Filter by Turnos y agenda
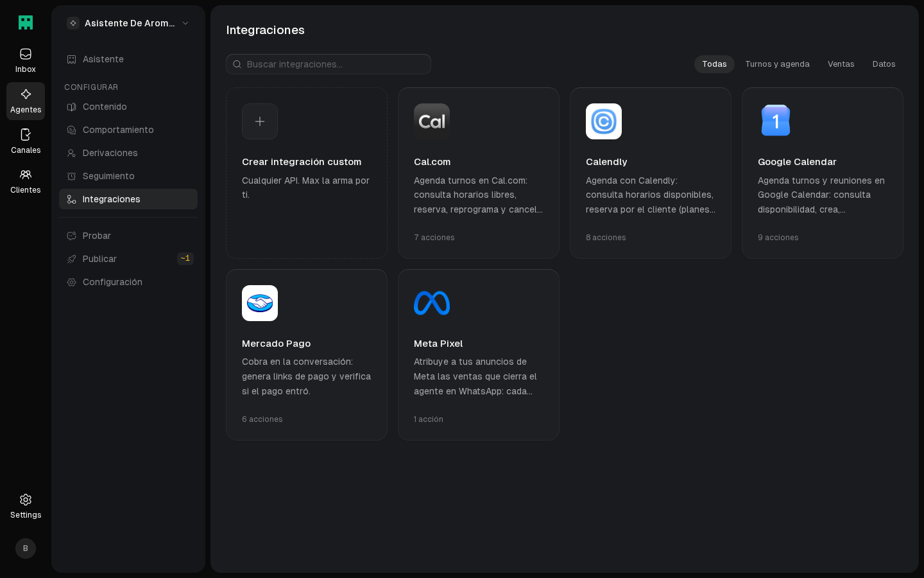The height and width of the screenshot is (578, 924). tap(777, 64)
